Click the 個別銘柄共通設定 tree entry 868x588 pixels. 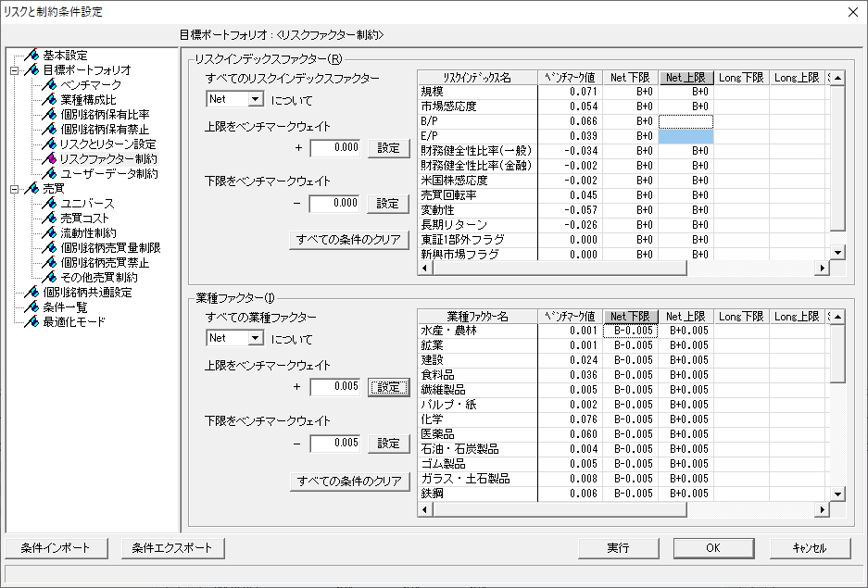[87, 293]
